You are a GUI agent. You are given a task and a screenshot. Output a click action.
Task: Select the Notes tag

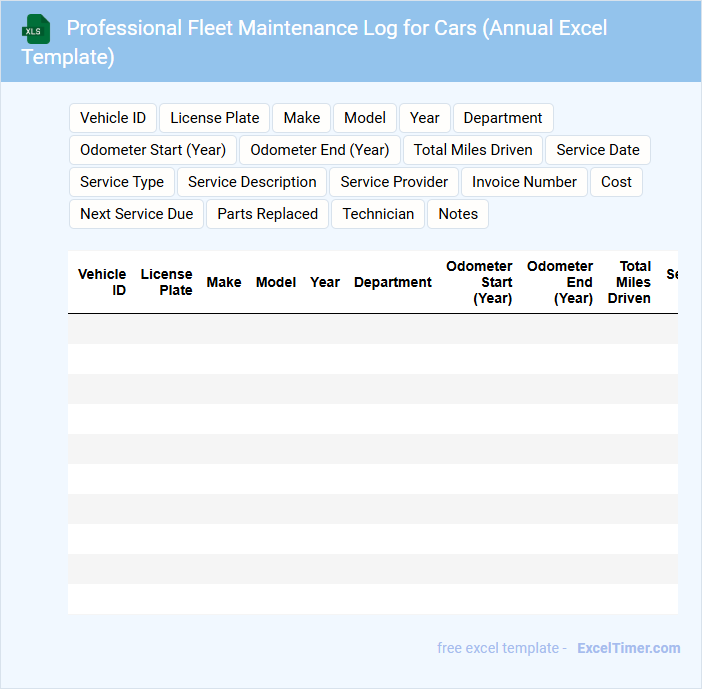point(458,214)
